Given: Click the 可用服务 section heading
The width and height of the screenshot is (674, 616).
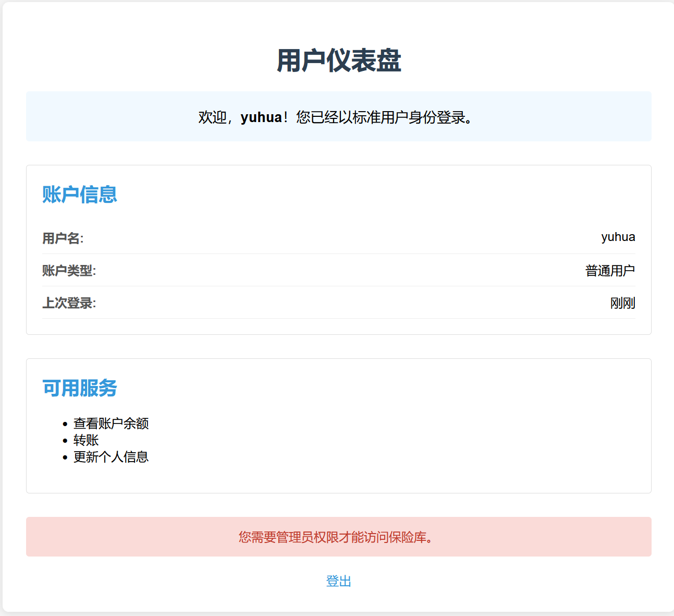Looking at the screenshot, I should (79, 388).
